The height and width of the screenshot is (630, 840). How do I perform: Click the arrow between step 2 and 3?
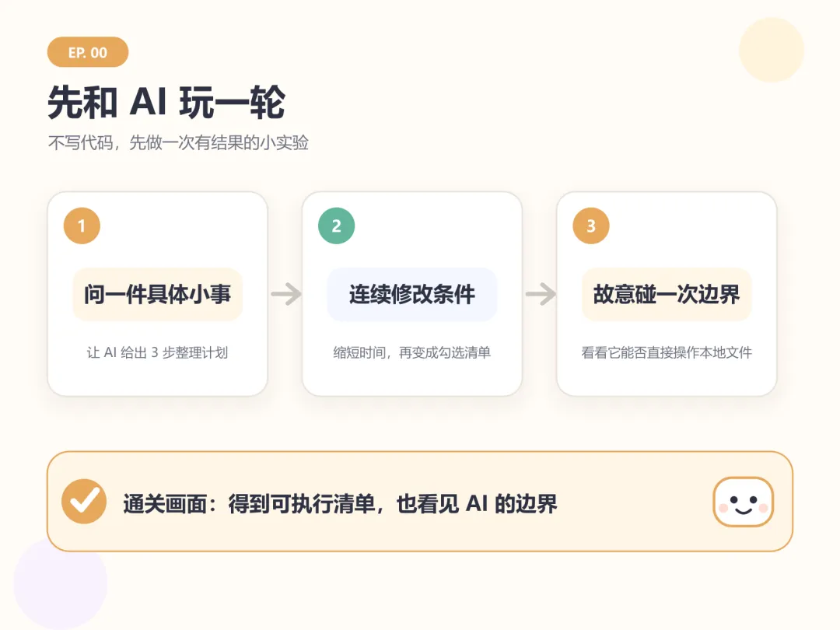541,293
